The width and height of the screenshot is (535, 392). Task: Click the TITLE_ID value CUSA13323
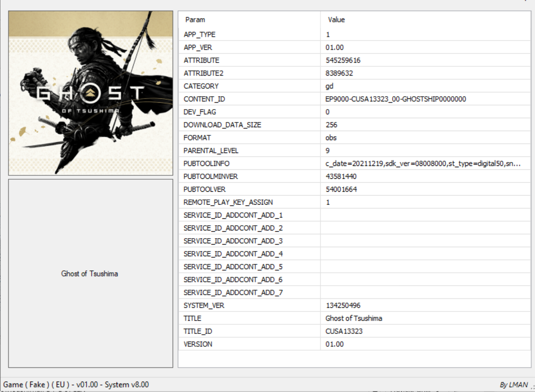click(341, 331)
